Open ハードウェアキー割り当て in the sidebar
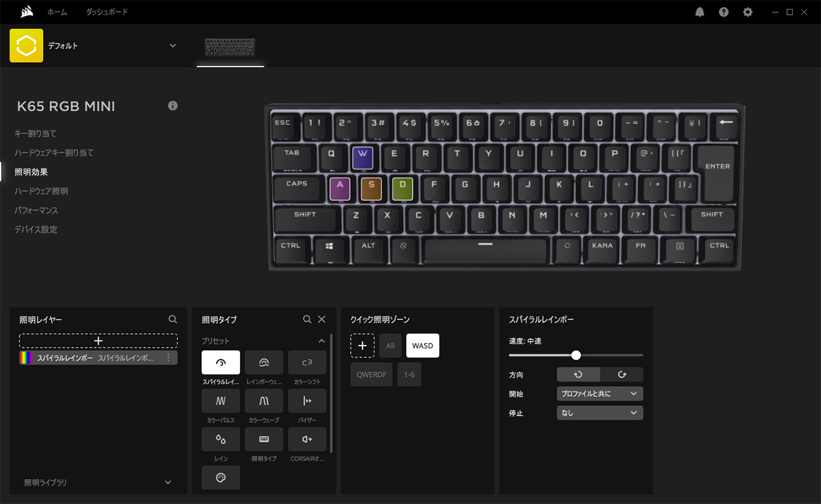This screenshot has width=821, height=504. [x=55, y=153]
